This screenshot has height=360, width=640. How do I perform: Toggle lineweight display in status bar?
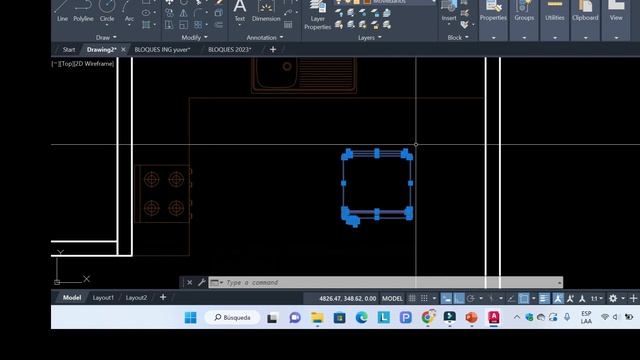click(544, 298)
